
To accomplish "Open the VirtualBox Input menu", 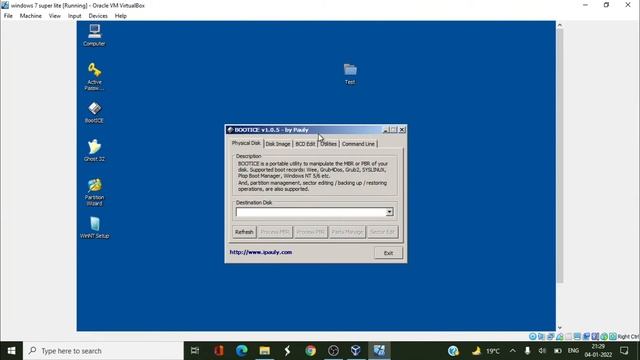I will pyautogui.click(x=75, y=16).
